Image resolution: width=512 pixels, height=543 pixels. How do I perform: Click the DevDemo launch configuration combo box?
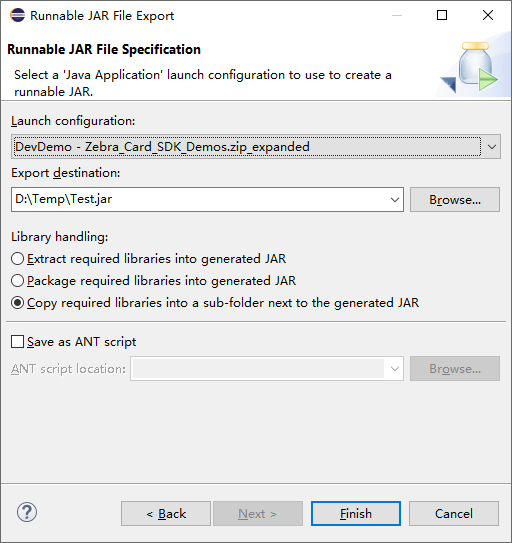click(256, 146)
